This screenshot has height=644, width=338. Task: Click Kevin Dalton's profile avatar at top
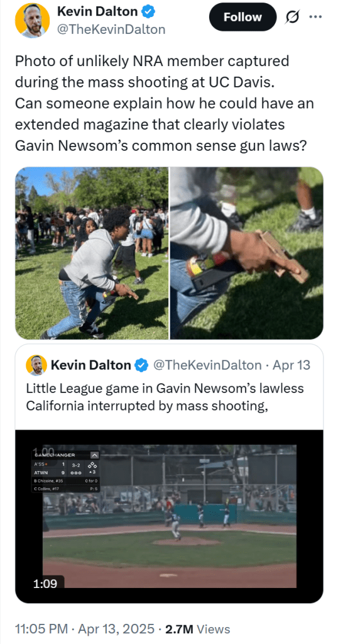[x=32, y=21]
